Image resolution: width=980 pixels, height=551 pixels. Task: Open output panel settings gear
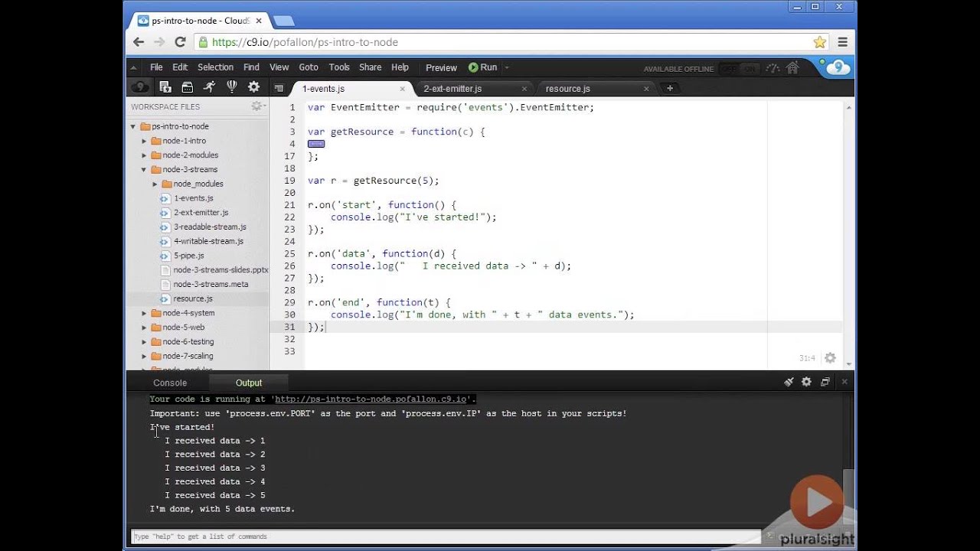806,382
